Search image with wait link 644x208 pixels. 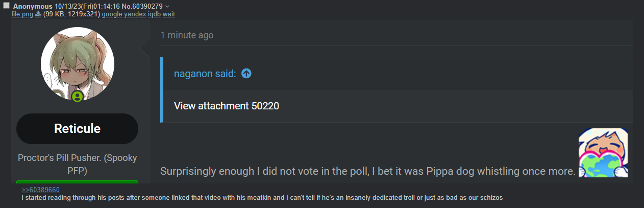[x=169, y=14]
